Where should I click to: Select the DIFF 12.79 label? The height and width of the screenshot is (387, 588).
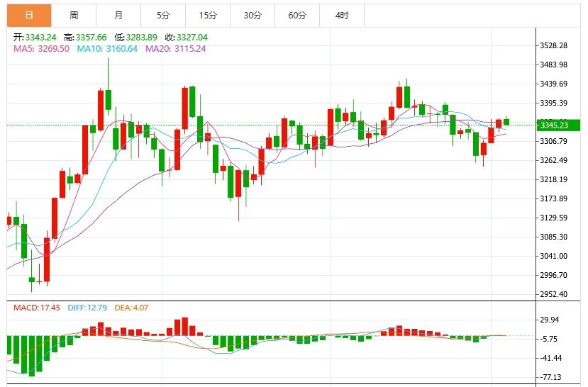click(88, 308)
